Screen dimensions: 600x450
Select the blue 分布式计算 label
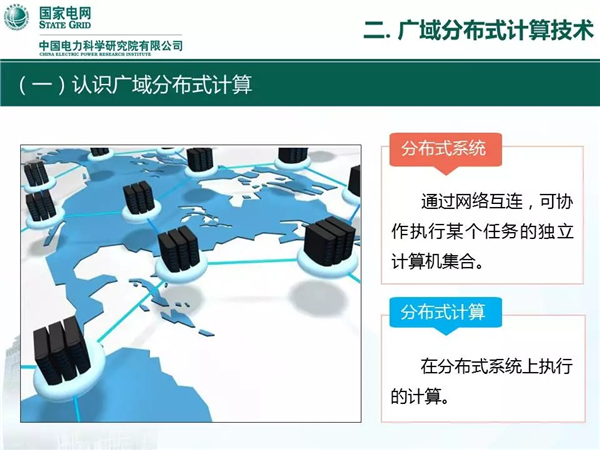443,313
